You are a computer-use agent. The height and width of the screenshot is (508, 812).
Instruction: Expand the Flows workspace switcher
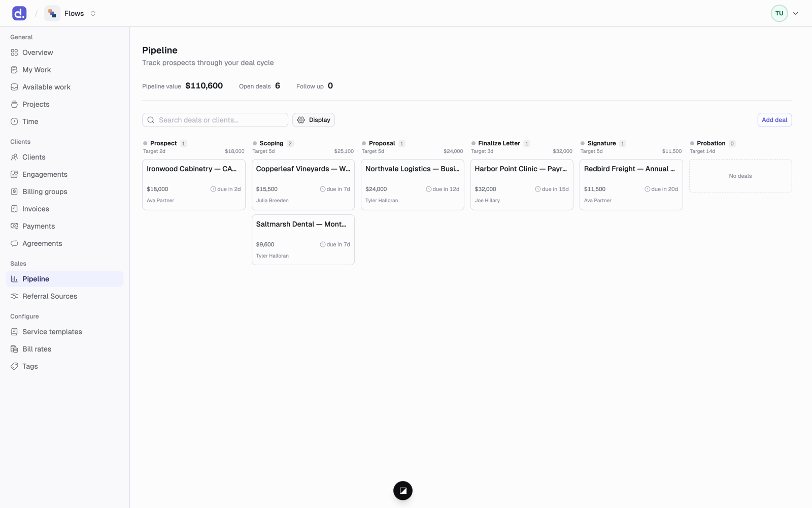(71, 13)
